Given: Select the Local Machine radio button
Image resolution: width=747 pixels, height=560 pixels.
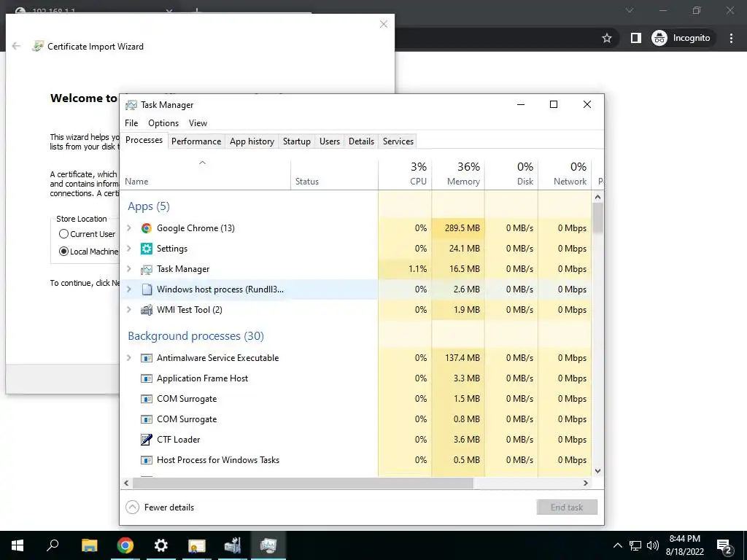Looking at the screenshot, I should (64, 252).
